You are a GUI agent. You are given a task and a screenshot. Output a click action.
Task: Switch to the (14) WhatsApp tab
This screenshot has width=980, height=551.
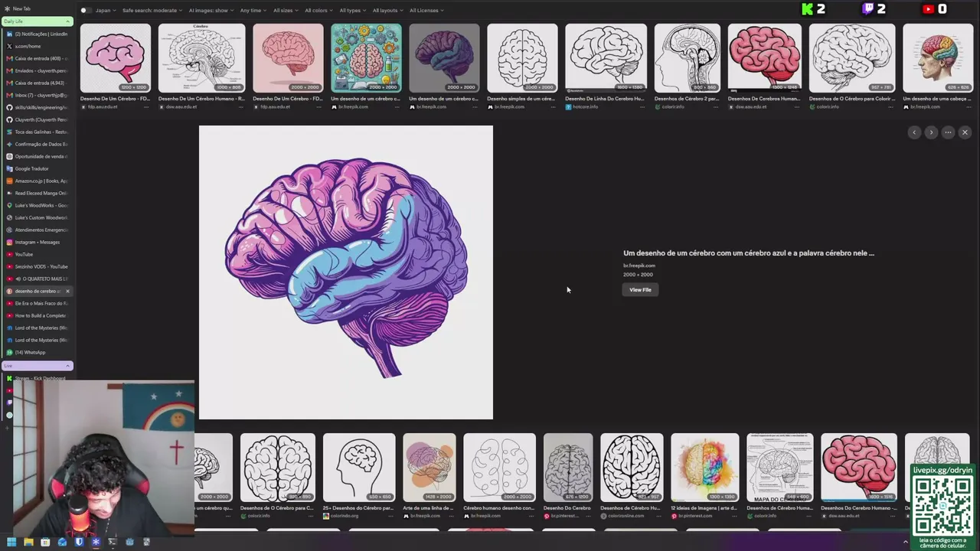tap(38, 352)
